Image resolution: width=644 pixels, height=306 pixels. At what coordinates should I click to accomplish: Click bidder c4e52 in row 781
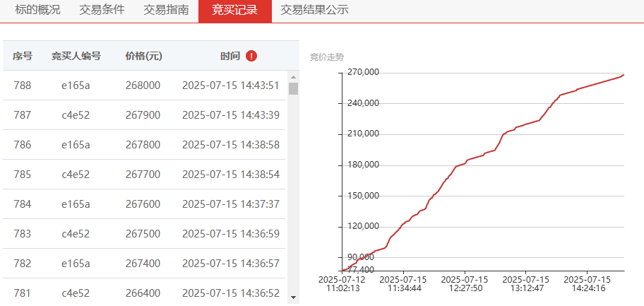76,293
